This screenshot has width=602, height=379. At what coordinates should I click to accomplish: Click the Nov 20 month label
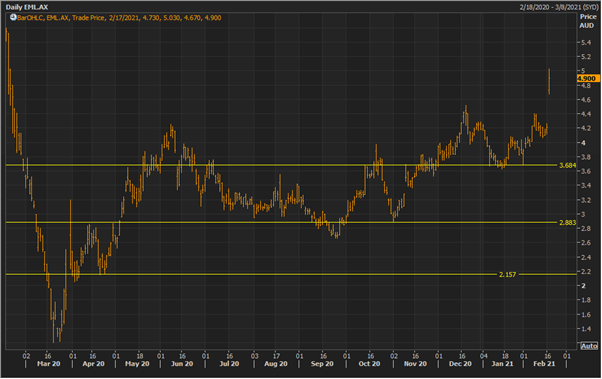(415, 364)
